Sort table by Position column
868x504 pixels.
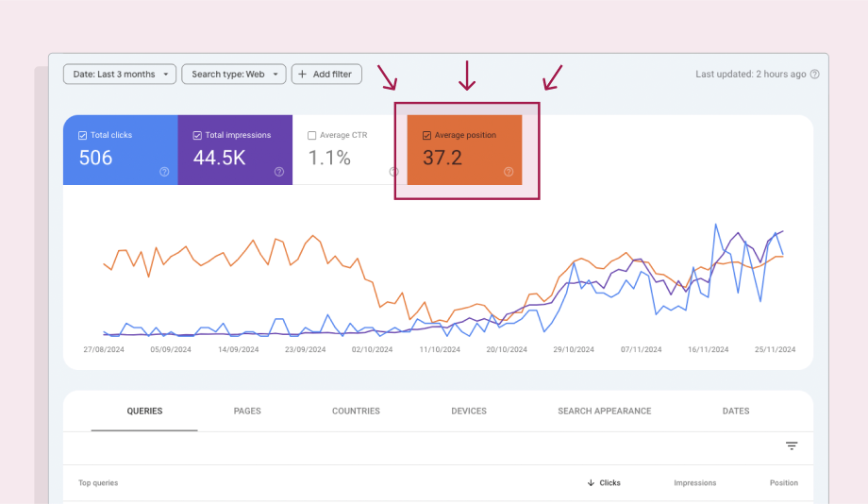click(x=784, y=483)
